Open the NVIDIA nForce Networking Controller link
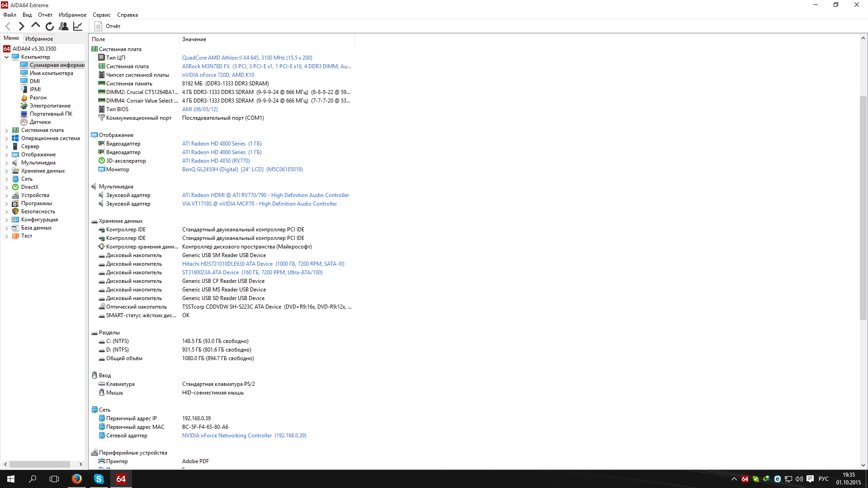868x488 pixels. click(x=244, y=436)
